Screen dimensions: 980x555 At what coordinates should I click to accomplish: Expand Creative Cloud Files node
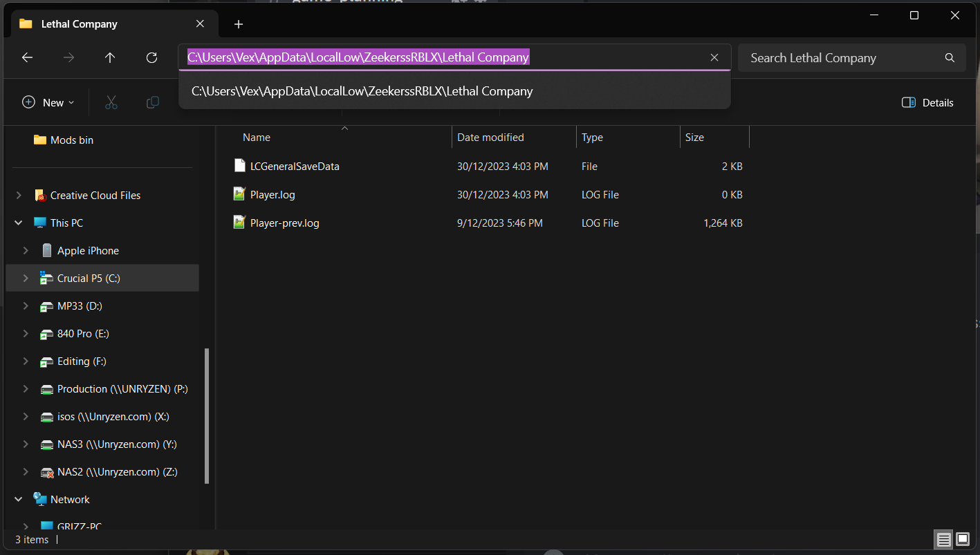[19, 196]
